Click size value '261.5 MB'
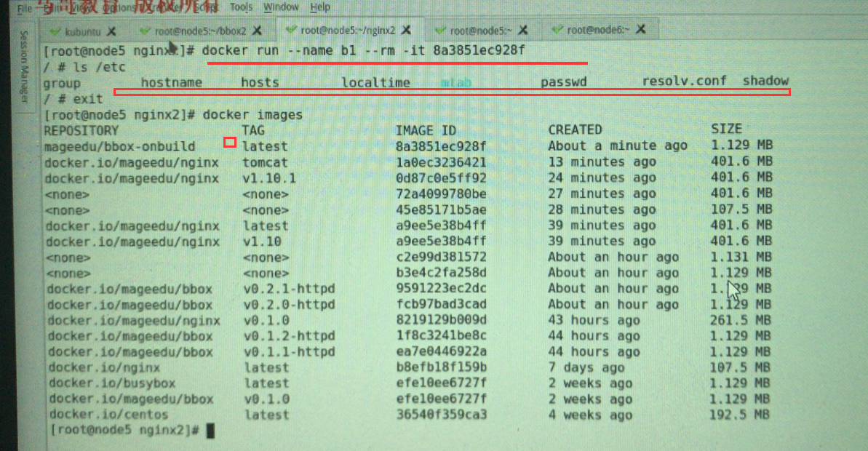868x451 pixels. click(741, 320)
